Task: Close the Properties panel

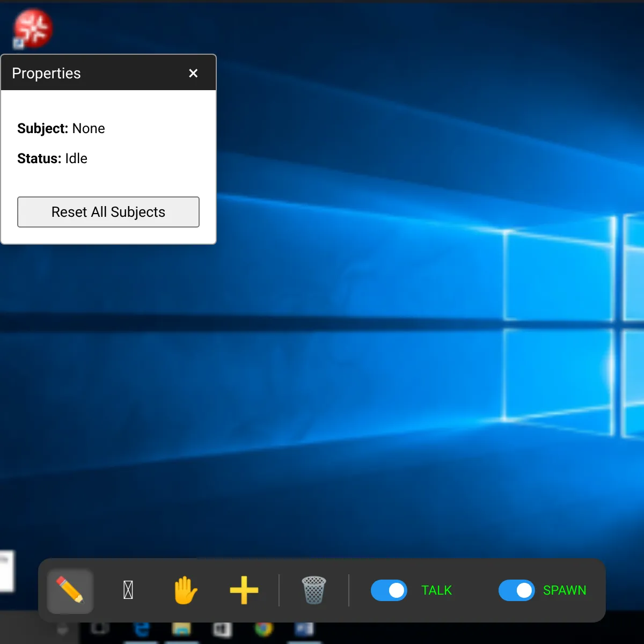Action: pos(193,73)
